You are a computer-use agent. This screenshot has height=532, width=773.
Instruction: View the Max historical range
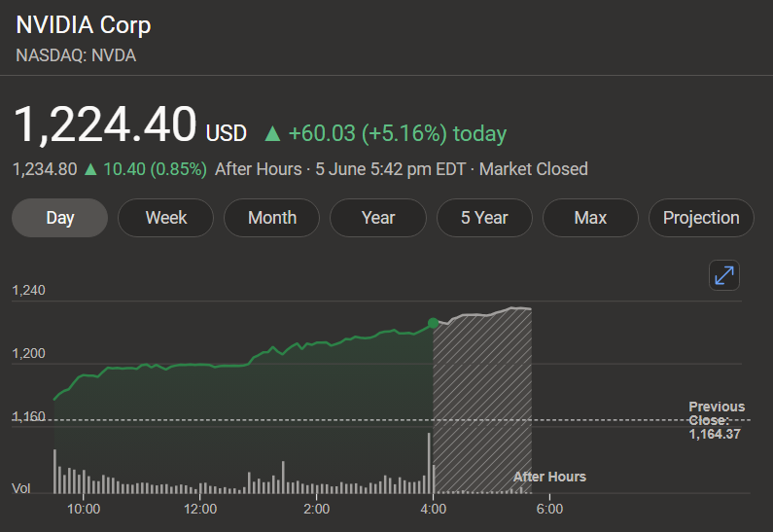pyautogui.click(x=590, y=218)
